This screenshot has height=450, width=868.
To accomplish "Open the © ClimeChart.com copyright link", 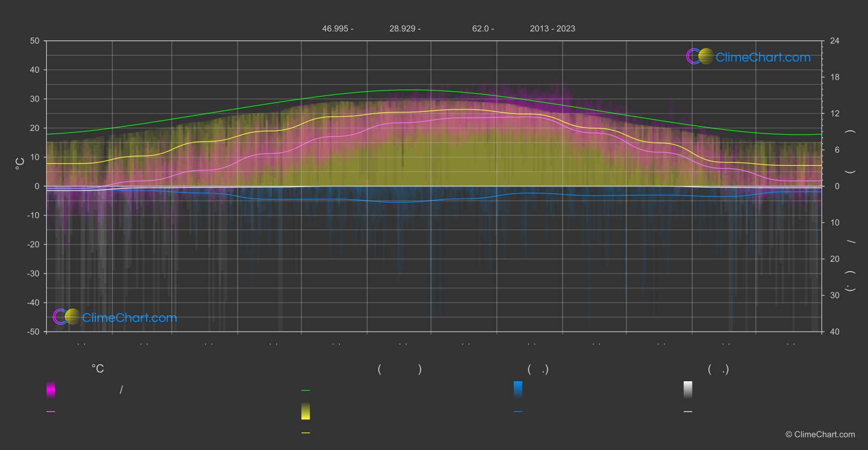I will (820, 435).
